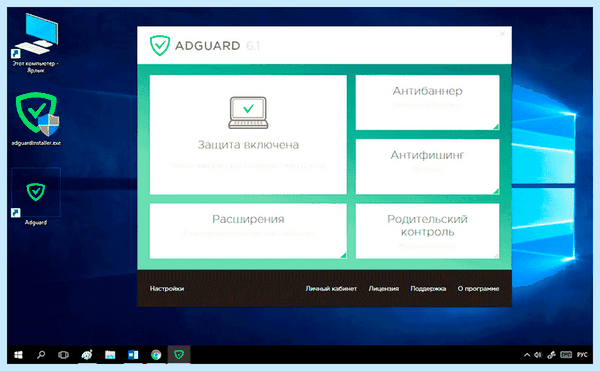Open the Антибаннер tile
Image resolution: width=600 pixels, height=371 pixels.
click(427, 102)
